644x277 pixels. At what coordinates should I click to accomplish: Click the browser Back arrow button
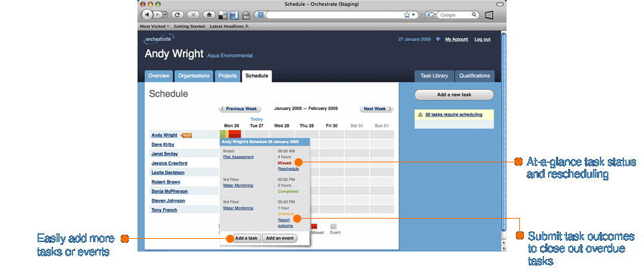(147, 14)
